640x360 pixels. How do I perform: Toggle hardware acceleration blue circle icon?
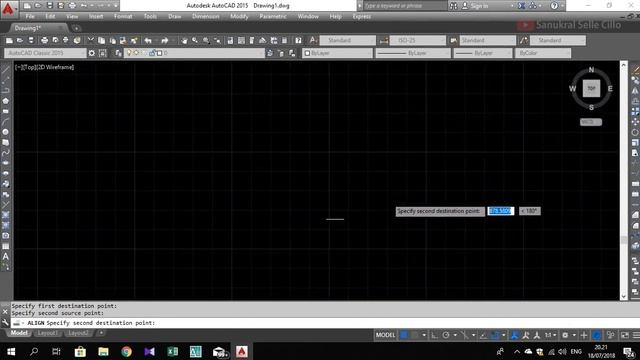click(x=596, y=335)
